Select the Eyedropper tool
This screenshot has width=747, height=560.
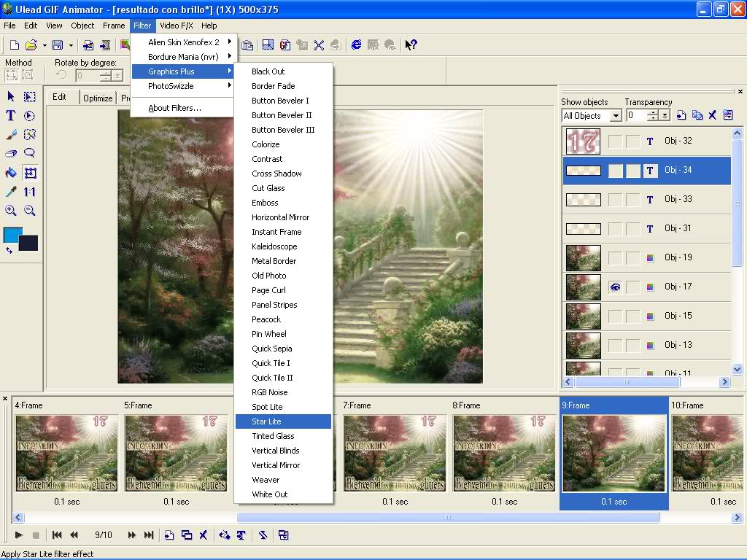tap(11, 192)
